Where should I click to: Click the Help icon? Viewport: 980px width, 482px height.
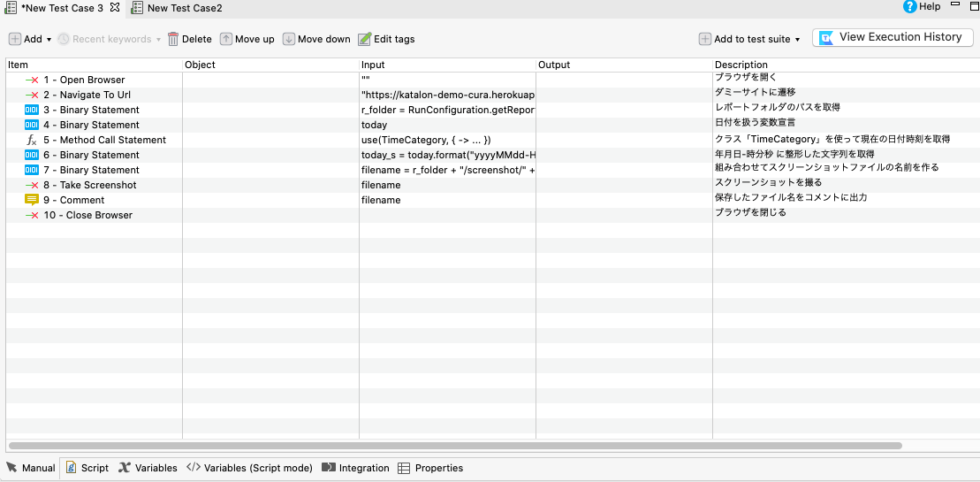pos(909,7)
